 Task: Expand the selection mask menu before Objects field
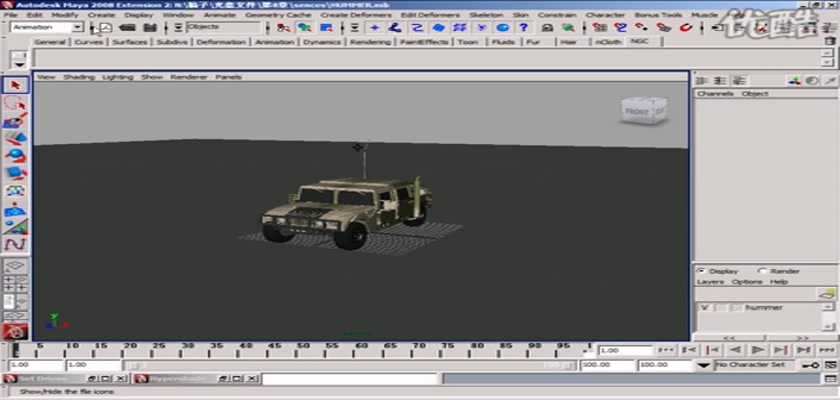pyautogui.click(x=178, y=27)
